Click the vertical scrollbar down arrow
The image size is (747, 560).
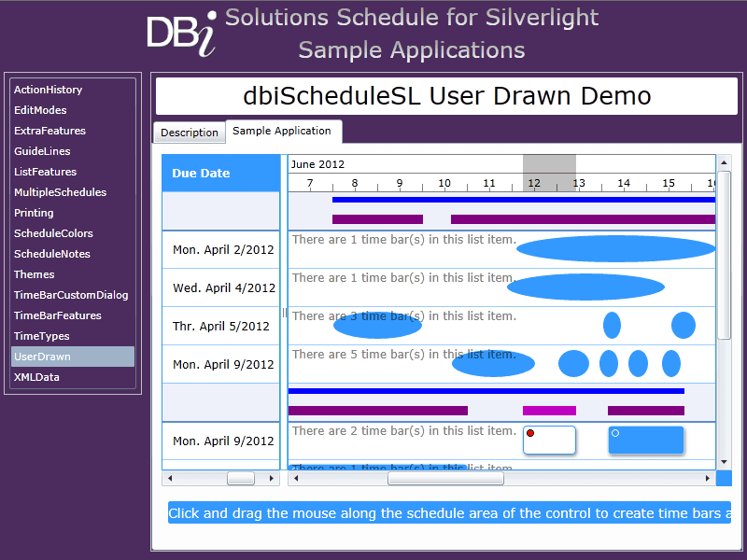(x=724, y=462)
